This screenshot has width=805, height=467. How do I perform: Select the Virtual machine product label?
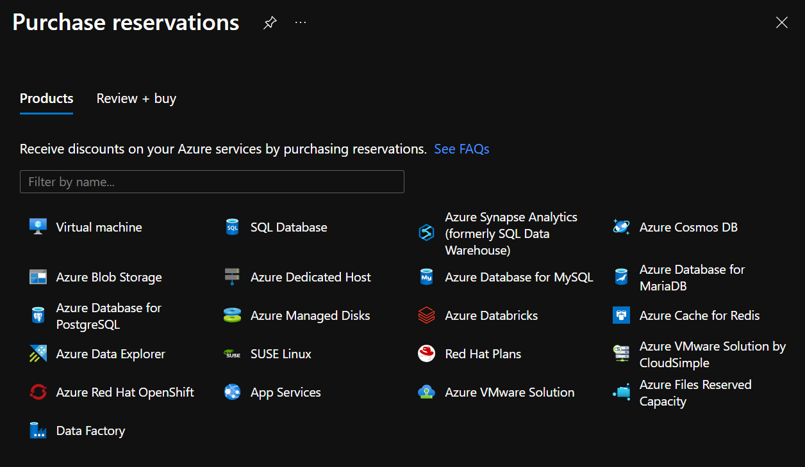[x=99, y=227]
